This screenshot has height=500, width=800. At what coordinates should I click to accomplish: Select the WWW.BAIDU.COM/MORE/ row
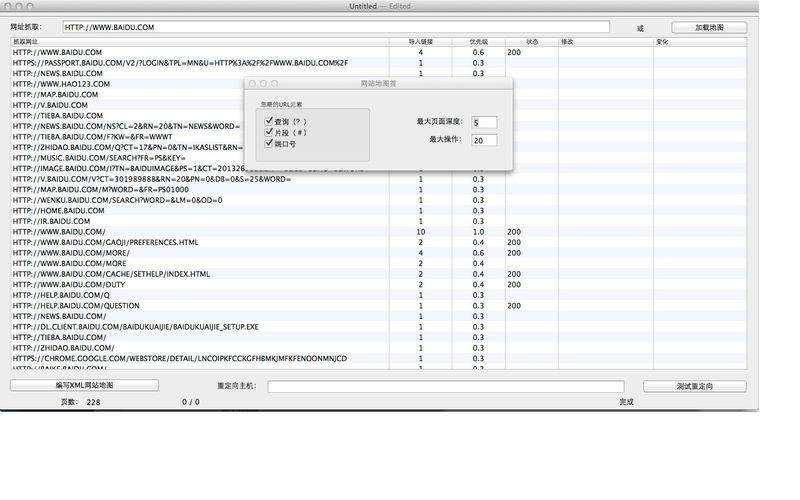379,253
